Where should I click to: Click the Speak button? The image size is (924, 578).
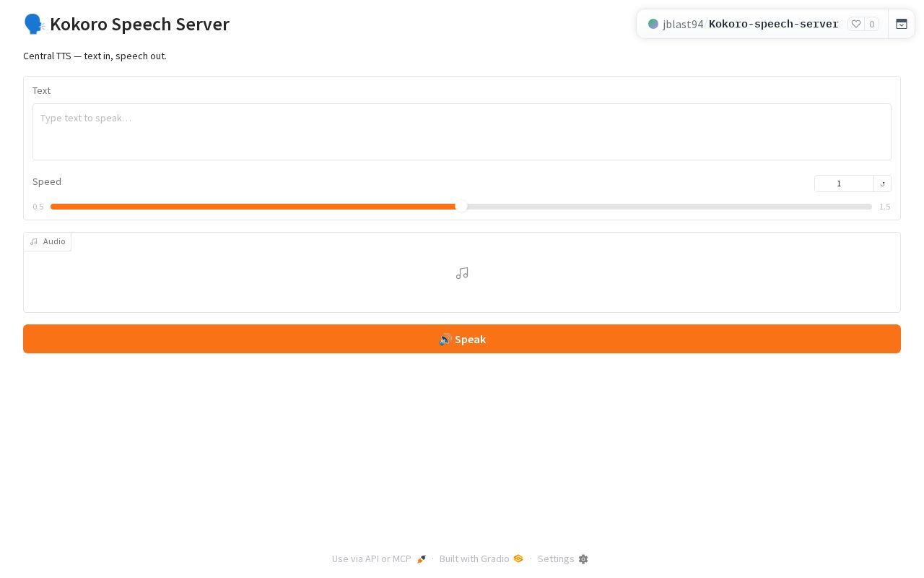coord(462,339)
